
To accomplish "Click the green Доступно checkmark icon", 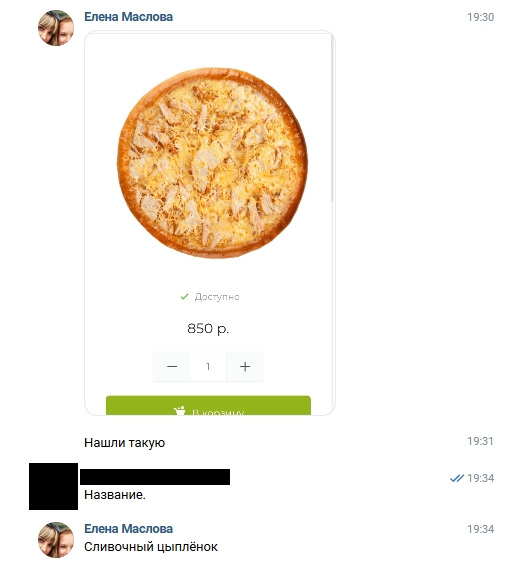I will coord(184,297).
